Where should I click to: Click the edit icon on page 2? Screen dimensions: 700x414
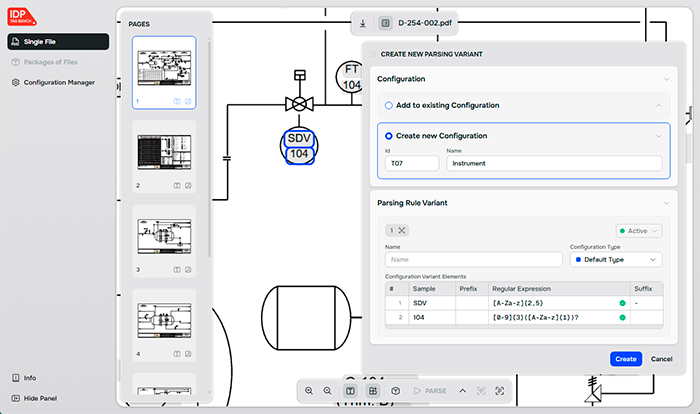[x=188, y=185]
